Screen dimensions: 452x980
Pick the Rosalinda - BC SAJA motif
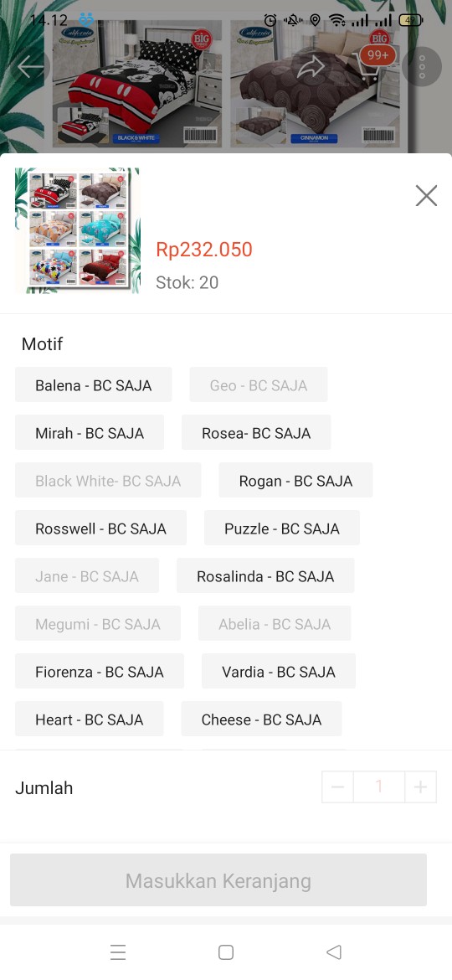pos(265,575)
